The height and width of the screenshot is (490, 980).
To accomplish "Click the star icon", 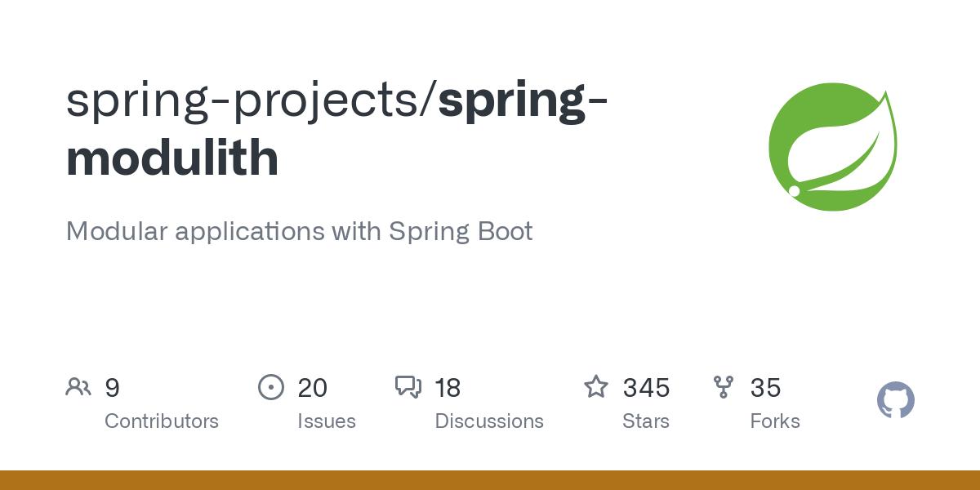I will [596, 387].
